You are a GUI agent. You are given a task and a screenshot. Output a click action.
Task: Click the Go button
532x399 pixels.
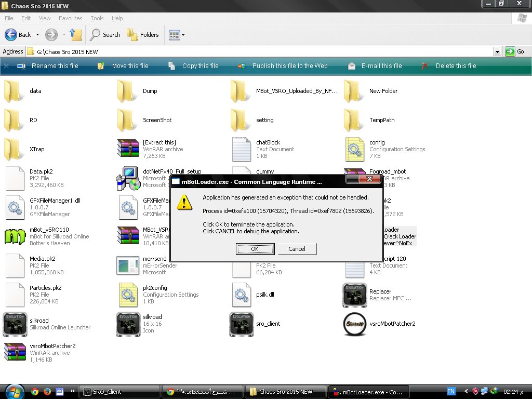click(515, 51)
